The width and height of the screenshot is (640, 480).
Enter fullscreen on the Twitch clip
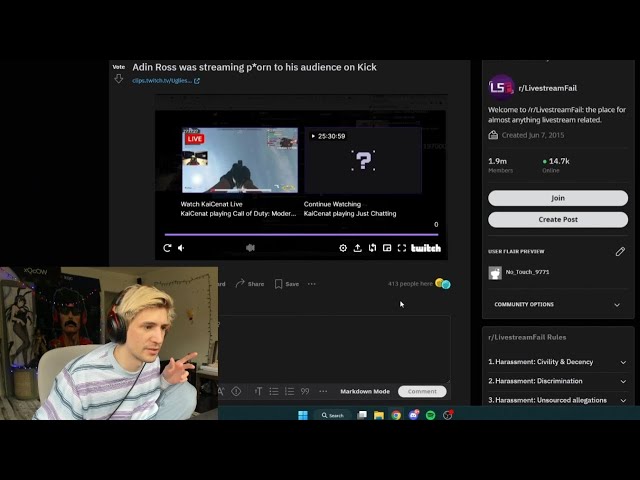click(x=402, y=248)
